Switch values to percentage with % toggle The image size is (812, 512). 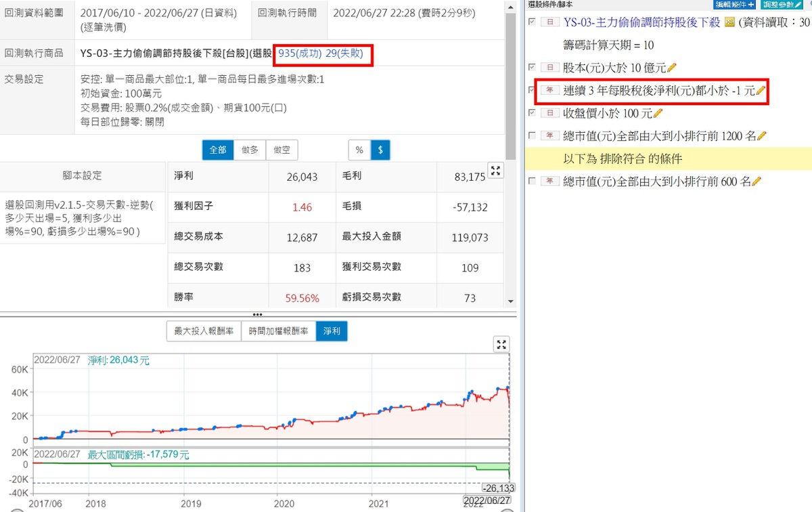359,150
